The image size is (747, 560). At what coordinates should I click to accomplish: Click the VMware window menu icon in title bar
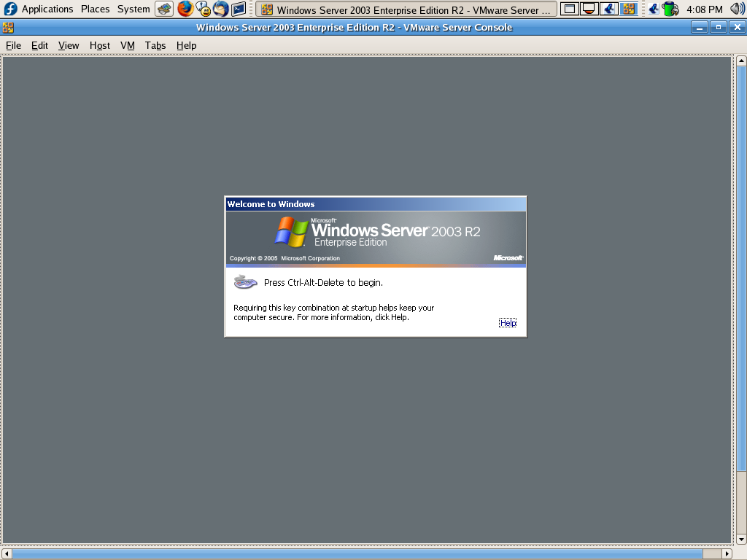(8, 28)
